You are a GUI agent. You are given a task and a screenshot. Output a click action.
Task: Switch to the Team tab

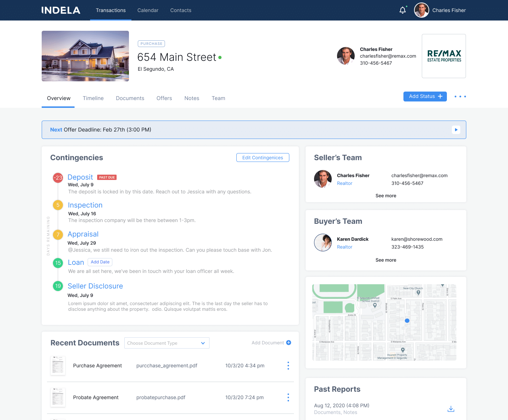click(218, 98)
